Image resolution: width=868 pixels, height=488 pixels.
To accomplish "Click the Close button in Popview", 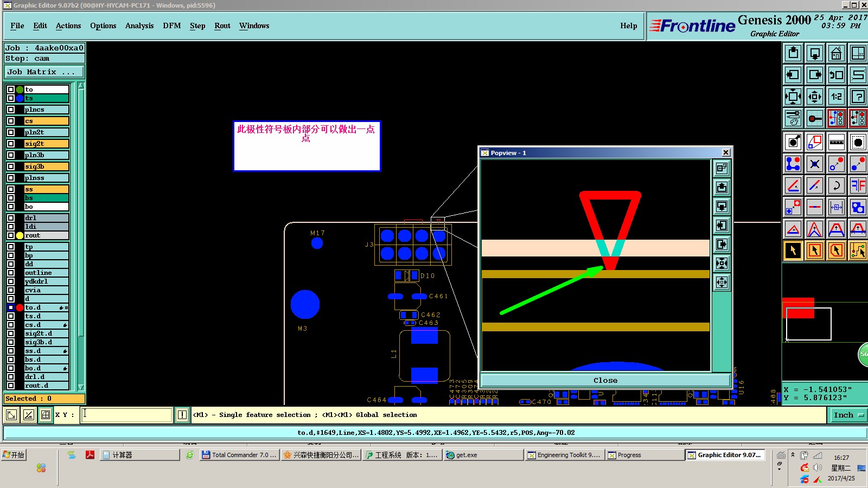I will click(x=605, y=380).
